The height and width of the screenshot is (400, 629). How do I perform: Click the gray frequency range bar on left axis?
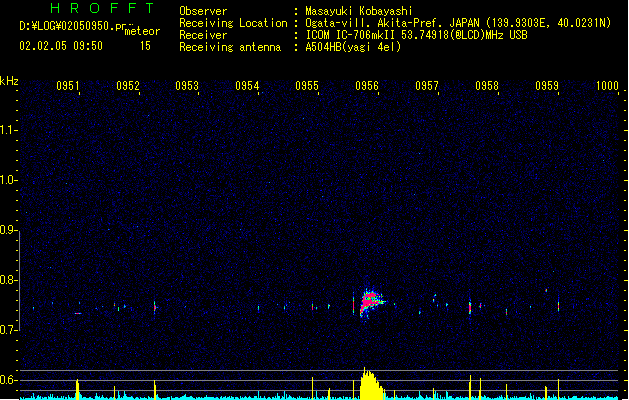[20, 280]
